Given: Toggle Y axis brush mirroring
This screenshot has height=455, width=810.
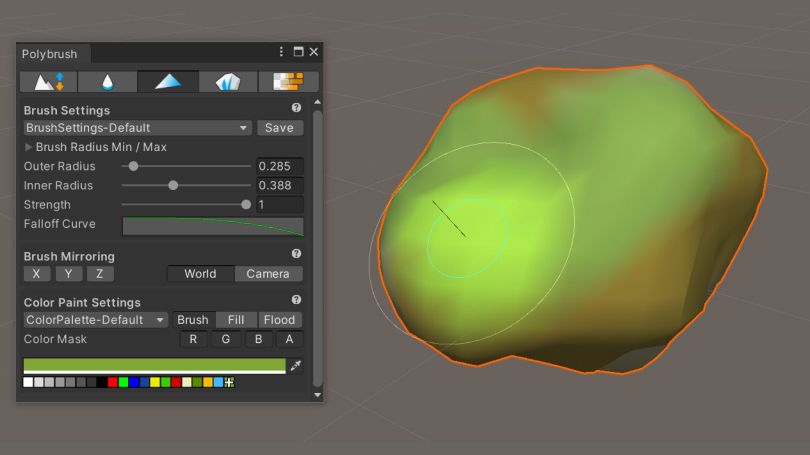Looking at the screenshot, I should pos(68,274).
